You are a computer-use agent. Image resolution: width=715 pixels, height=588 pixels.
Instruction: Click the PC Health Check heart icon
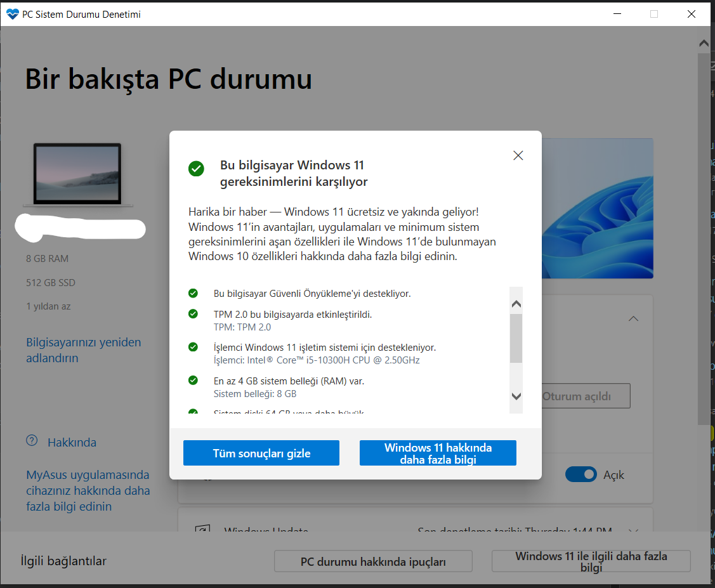[x=12, y=14]
